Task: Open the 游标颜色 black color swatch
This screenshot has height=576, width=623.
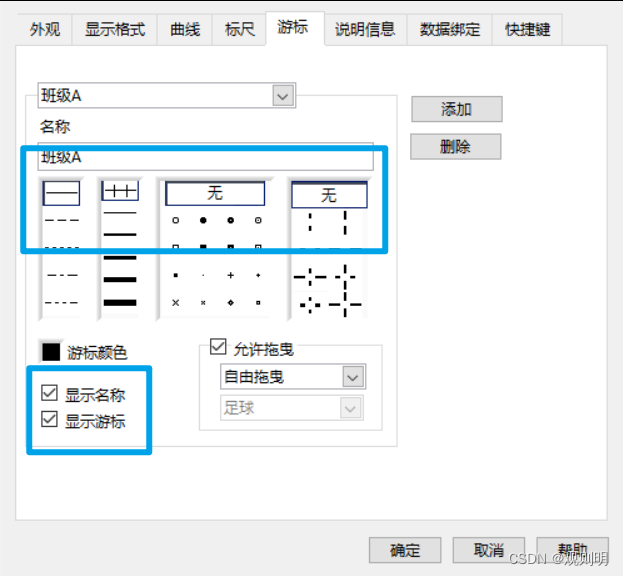Action: pyautogui.click(x=51, y=352)
